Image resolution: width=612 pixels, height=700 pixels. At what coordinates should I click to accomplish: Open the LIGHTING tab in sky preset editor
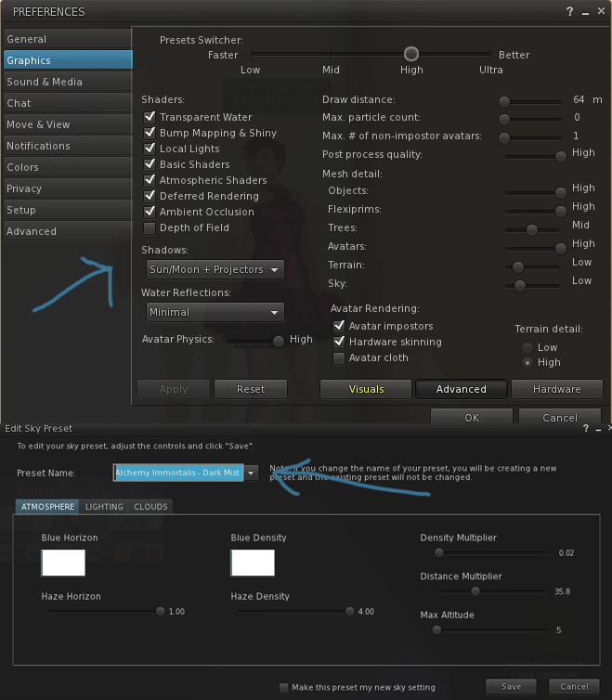click(104, 507)
